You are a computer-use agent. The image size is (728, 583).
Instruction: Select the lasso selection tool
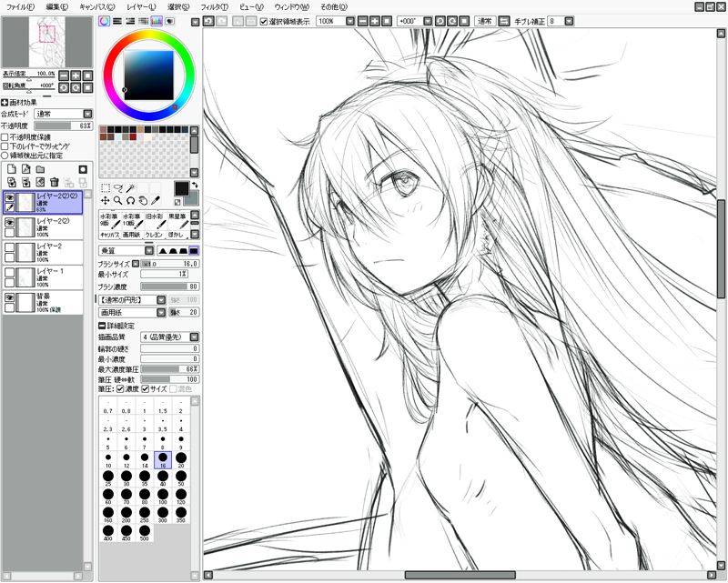click(118, 187)
